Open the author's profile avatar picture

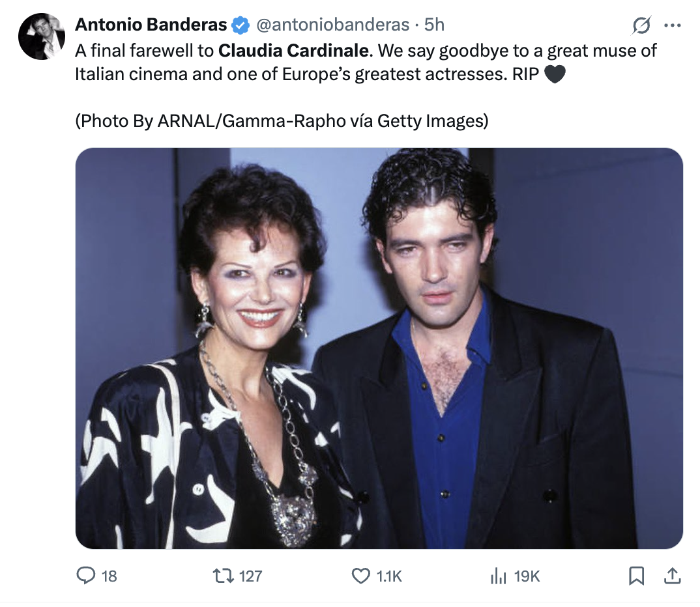pos(42,36)
